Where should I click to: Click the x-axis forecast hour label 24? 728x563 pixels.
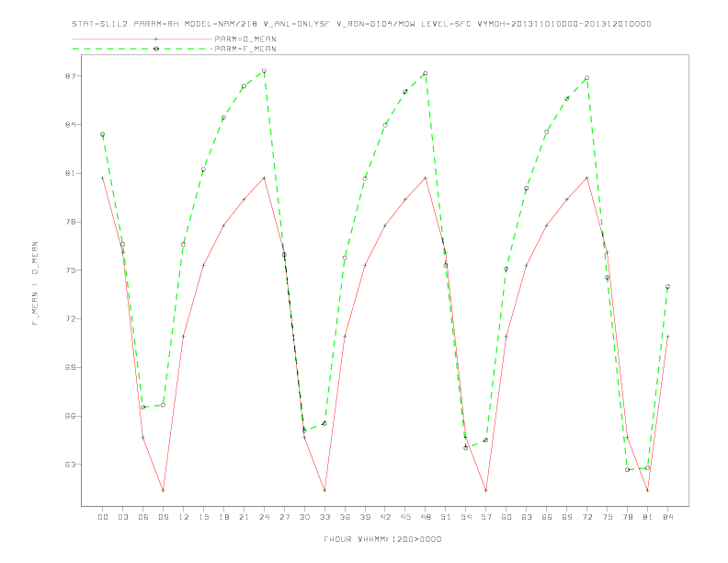coord(264,517)
